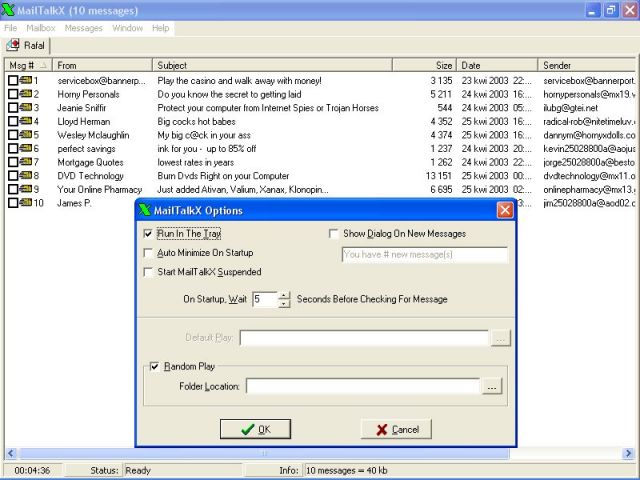This screenshot has width=640, height=480.
Task: Uncheck the Random Play checkbox
Action: (x=155, y=367)
